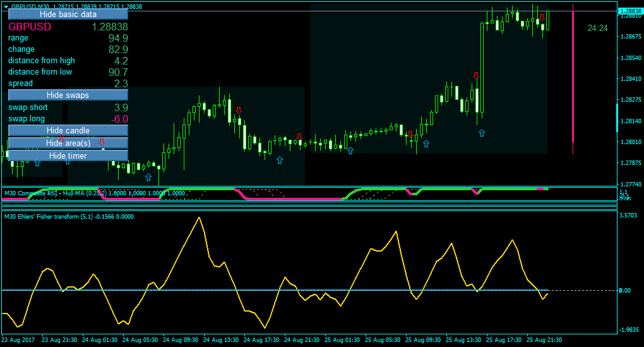Open the triangle dropdown beside GBPUSD,M30 title
This screenshot has height=347, width=644.
click(x=5, y=6)
